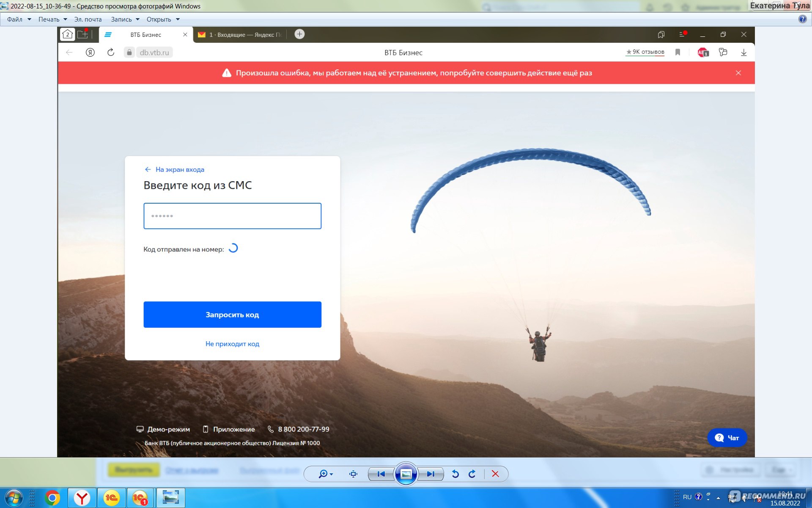Click the browser extensions icon
This screenshot has height=508, width=812.
[x=723, y=52]
